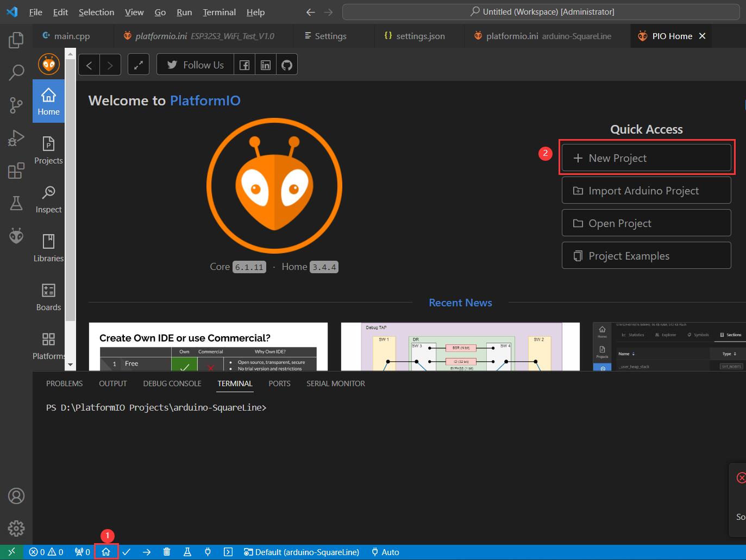
Task: Open the Go menu
Action: pyautogui.click(x=160, y=12)
